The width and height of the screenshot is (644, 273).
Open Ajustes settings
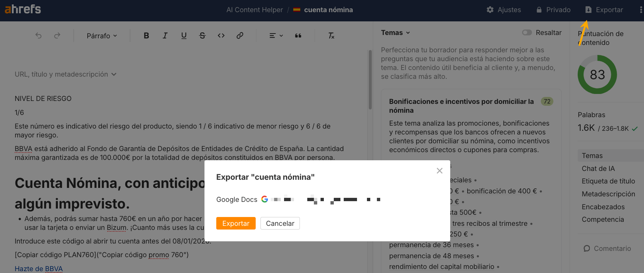[x=504, y=10]
